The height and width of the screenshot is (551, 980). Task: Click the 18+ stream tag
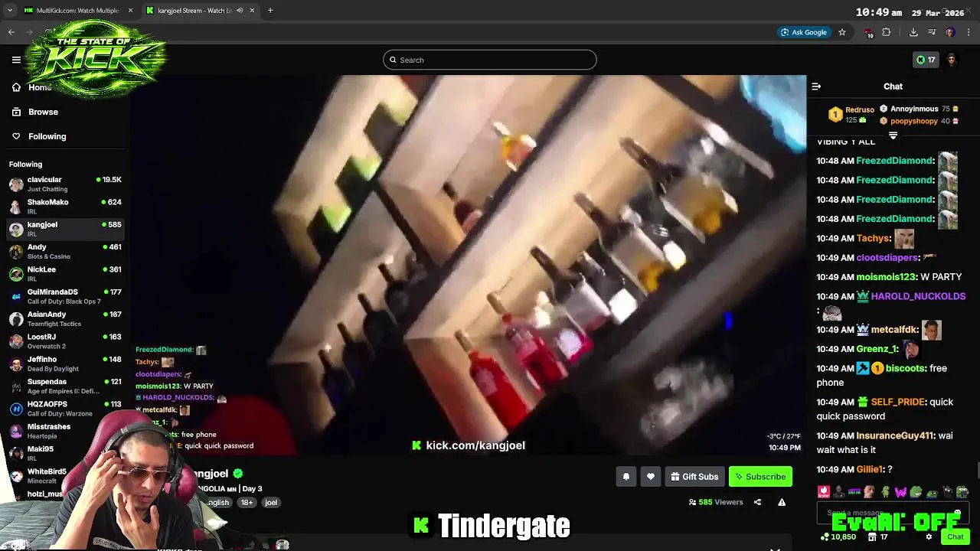coord(247,503)
